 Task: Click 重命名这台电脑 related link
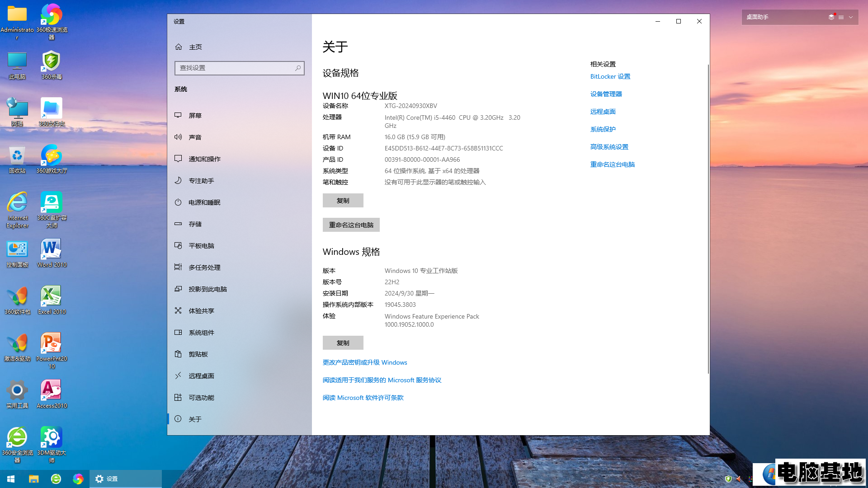[x=613, y=164]
